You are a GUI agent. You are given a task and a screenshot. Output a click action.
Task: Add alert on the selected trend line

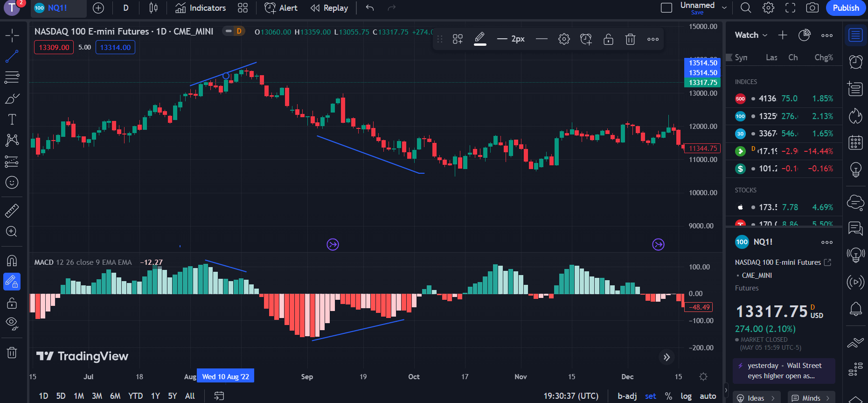point(586,39)
